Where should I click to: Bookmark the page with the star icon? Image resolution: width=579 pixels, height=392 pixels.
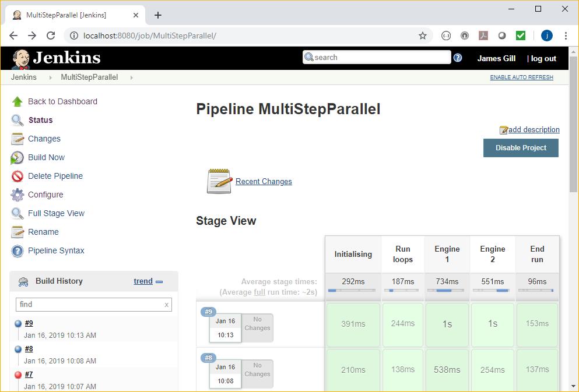423,36
